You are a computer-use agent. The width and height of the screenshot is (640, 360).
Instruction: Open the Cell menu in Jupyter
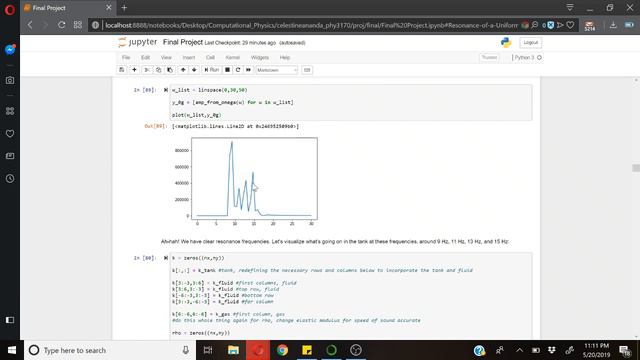210,58
